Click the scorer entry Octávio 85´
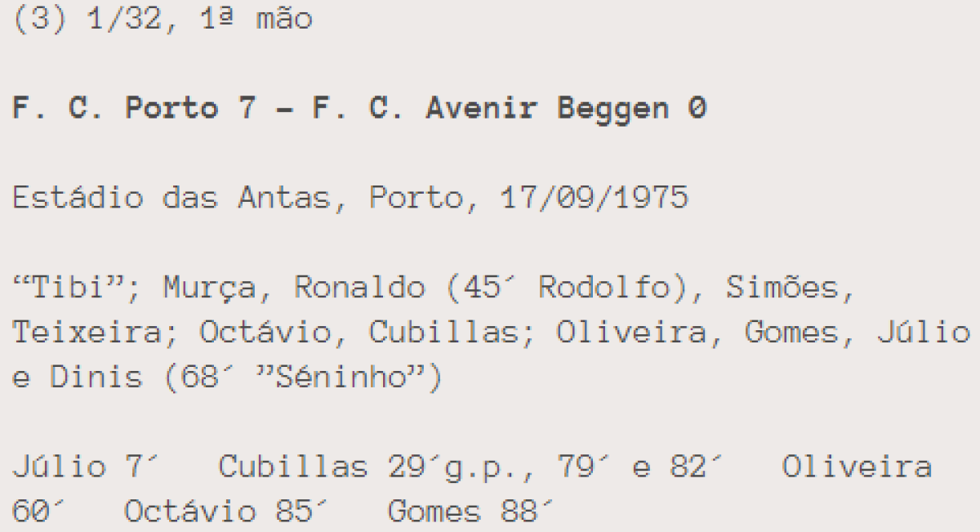Viewport: 980px width, 532px height. (x=220, y=512)
